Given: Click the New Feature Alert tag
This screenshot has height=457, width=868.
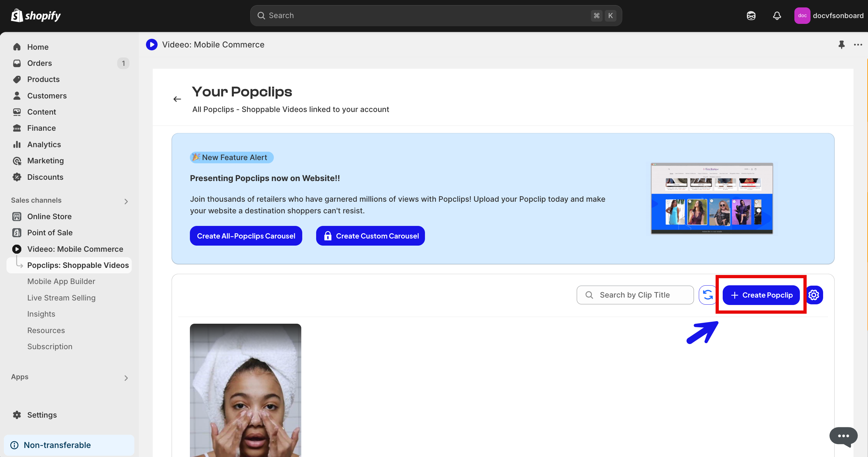Looking at the screenshot, I should [x=232, y=157].
